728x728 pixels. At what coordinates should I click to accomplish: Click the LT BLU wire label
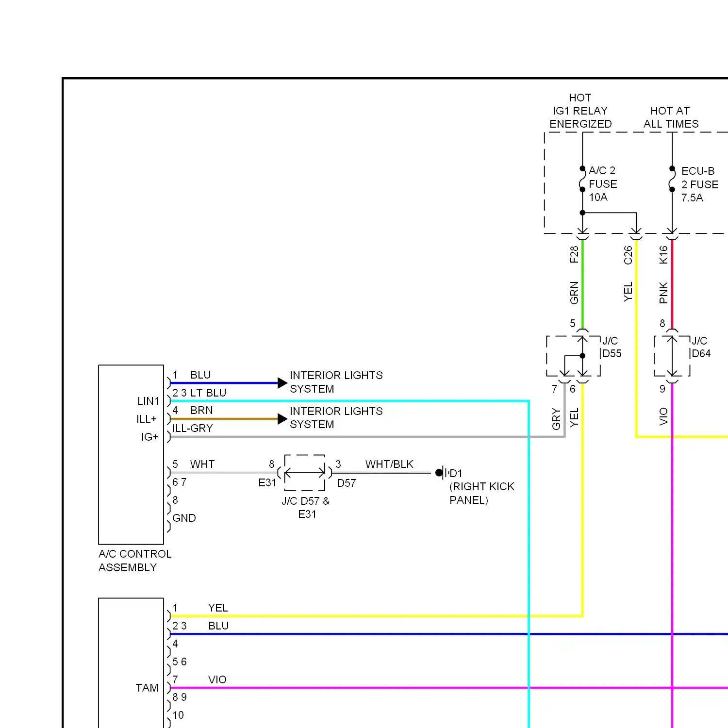click(208, 393)
